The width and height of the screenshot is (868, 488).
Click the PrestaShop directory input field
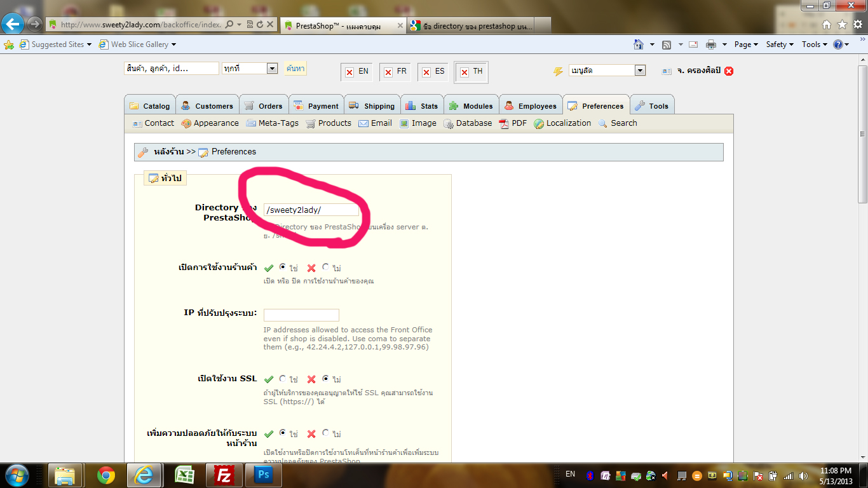(311, 210)
